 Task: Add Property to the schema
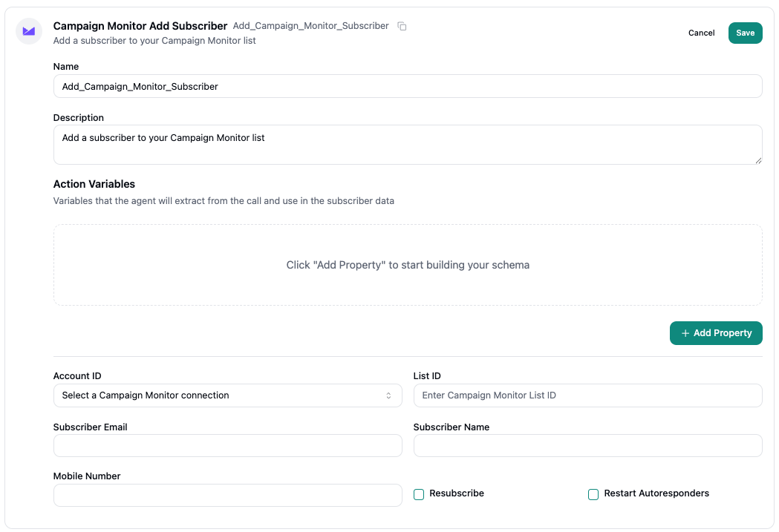click(716, 333)
